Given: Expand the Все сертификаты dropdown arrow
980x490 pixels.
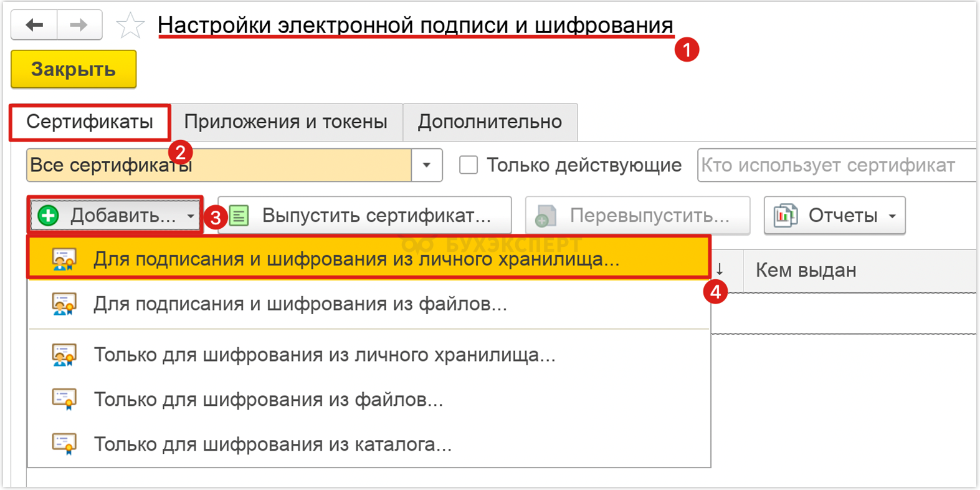Looking at the screenshot, I should [x=427, y=165].
